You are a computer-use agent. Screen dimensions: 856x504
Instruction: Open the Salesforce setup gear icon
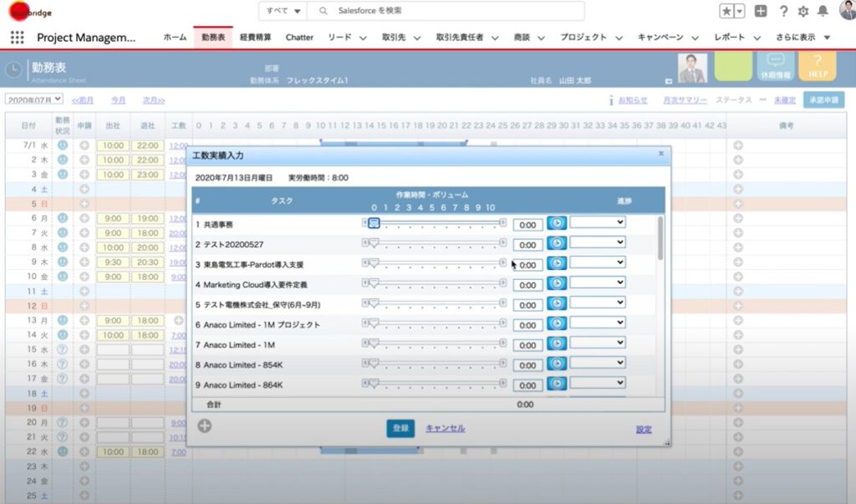coord(802,11)
